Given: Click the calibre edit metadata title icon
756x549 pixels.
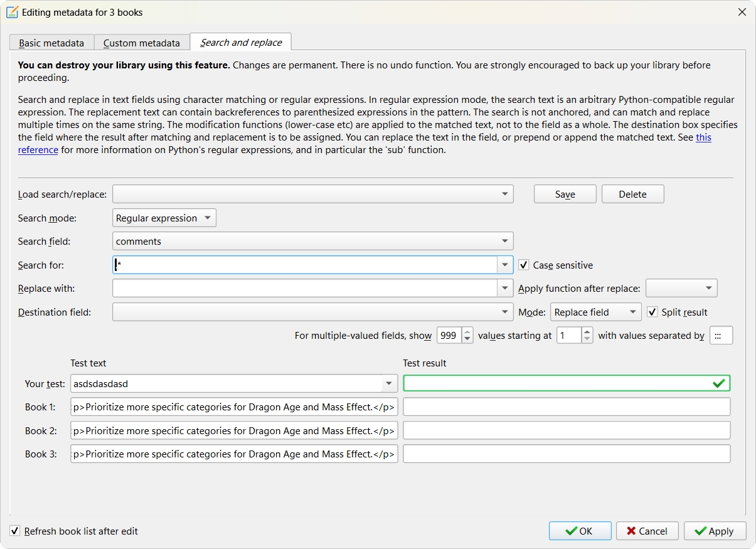Looking at the screenshot, I should [x=11, y=12].
